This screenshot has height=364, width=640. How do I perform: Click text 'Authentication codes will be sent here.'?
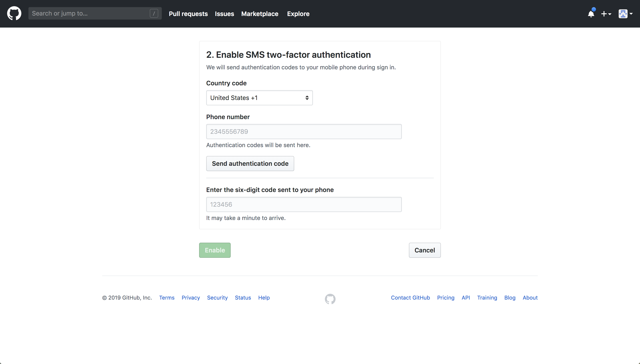(258, 145)
